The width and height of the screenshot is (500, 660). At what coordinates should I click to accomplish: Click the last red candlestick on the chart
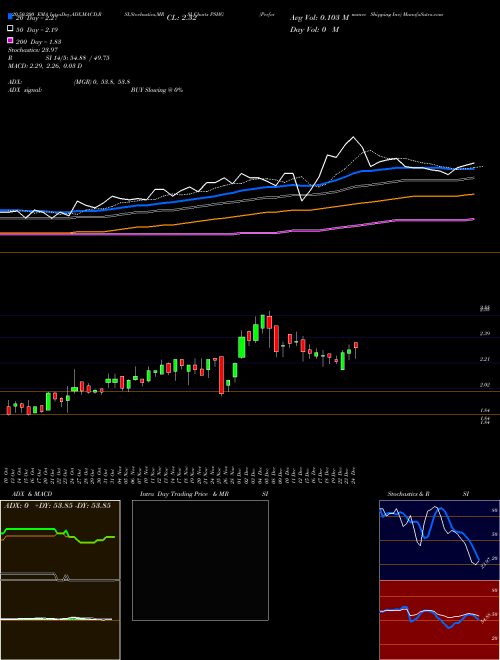(356, 345)
